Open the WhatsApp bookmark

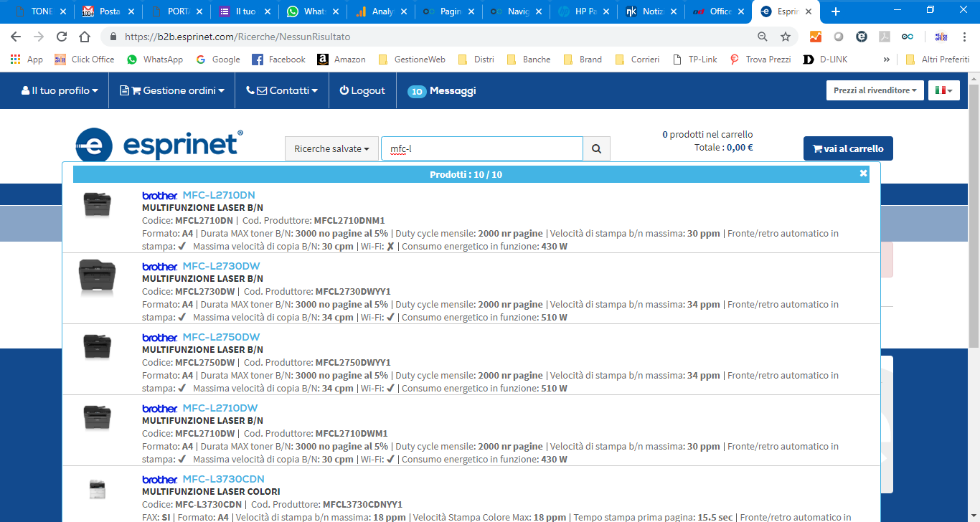[155, 60]
